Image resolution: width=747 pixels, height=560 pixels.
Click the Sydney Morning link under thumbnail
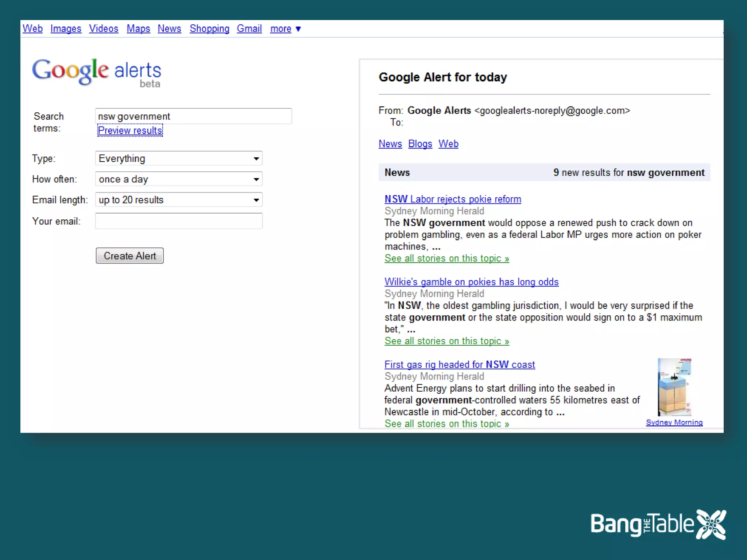click(674, 422)
